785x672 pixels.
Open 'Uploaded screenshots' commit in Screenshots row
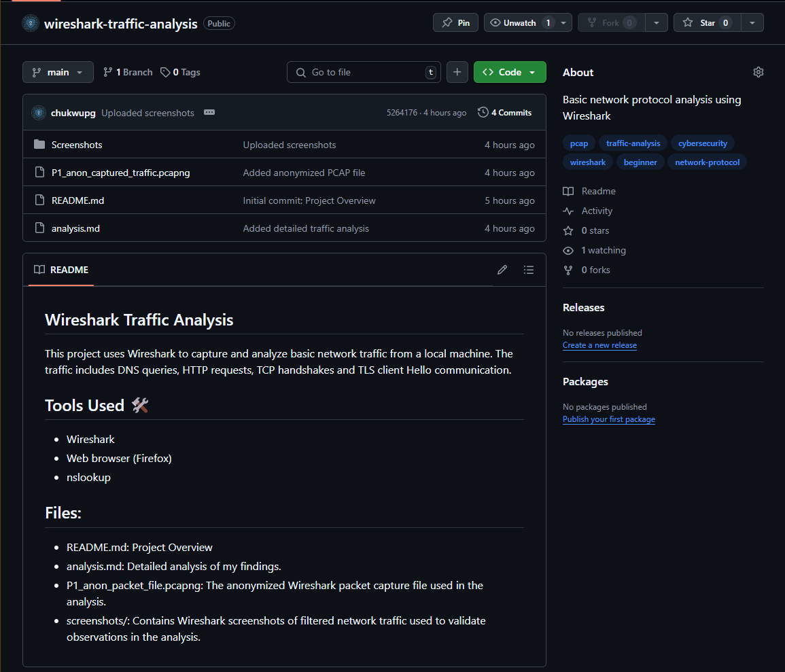coord(290,145)
